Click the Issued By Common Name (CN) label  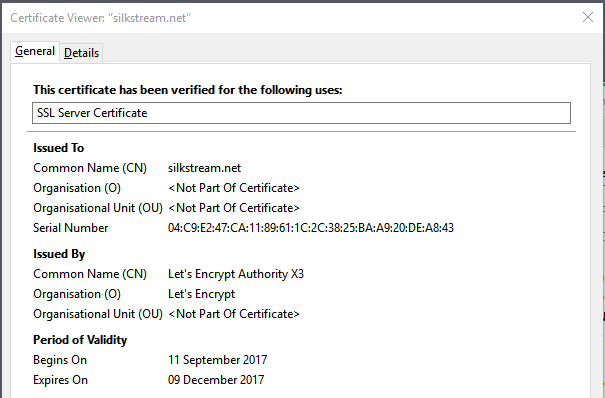pos(90,274)
